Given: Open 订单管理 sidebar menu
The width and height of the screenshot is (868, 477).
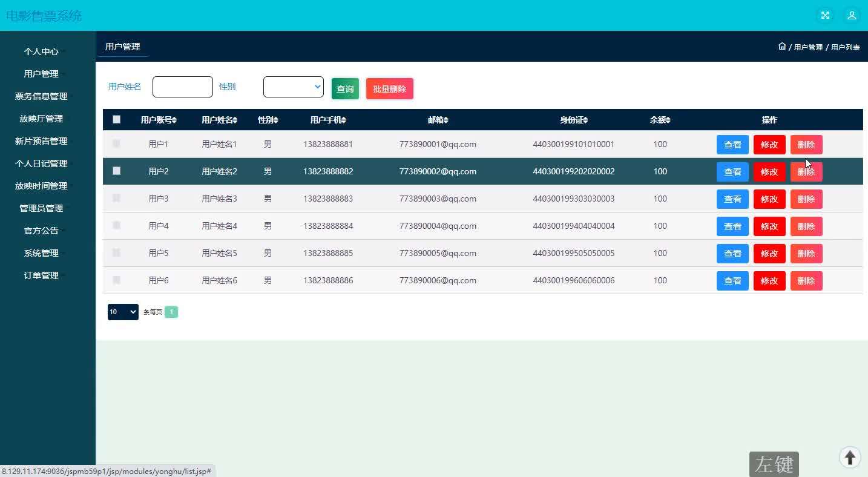Looking at the screenshot, I should point(41,275).
